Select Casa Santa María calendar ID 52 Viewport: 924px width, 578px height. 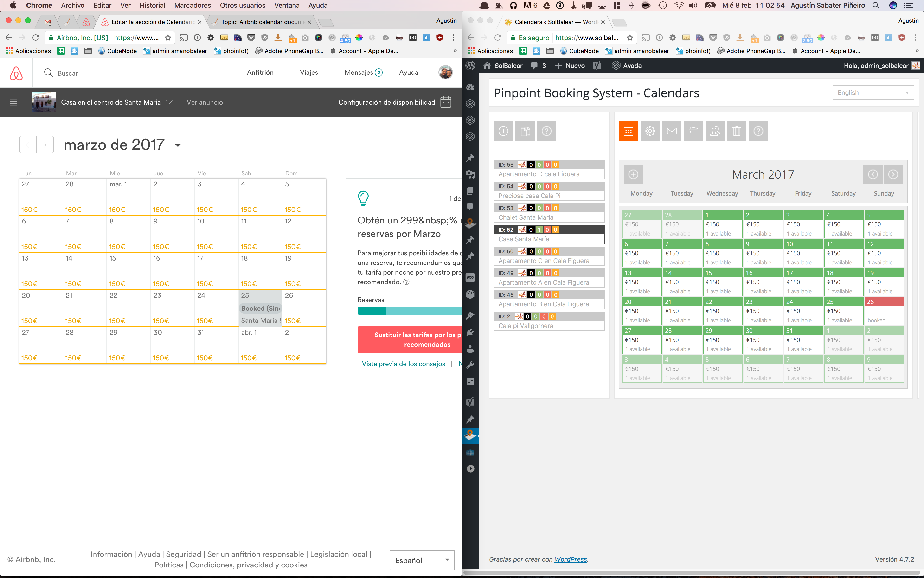[x=549, y=234]
